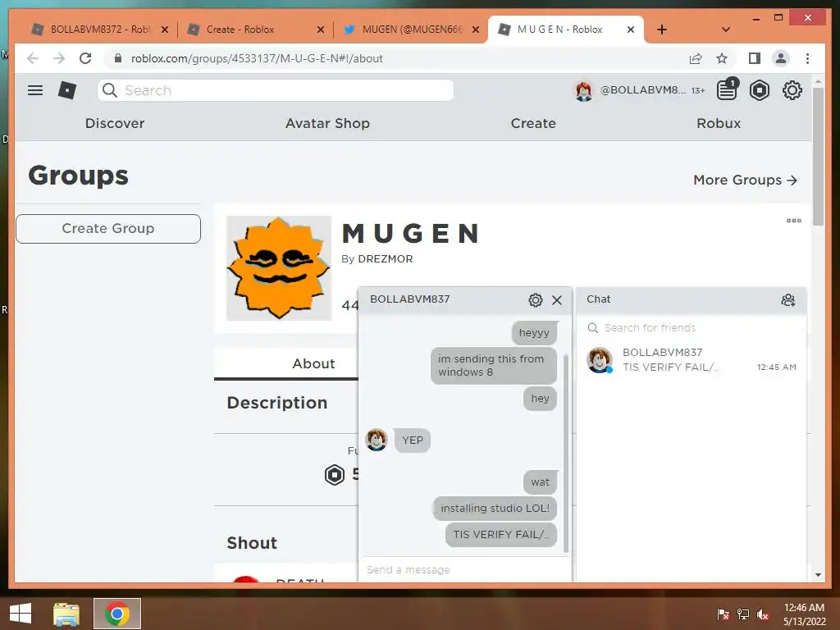
Task: Open the Avatar Shop menu item
Action: [327, 123]
